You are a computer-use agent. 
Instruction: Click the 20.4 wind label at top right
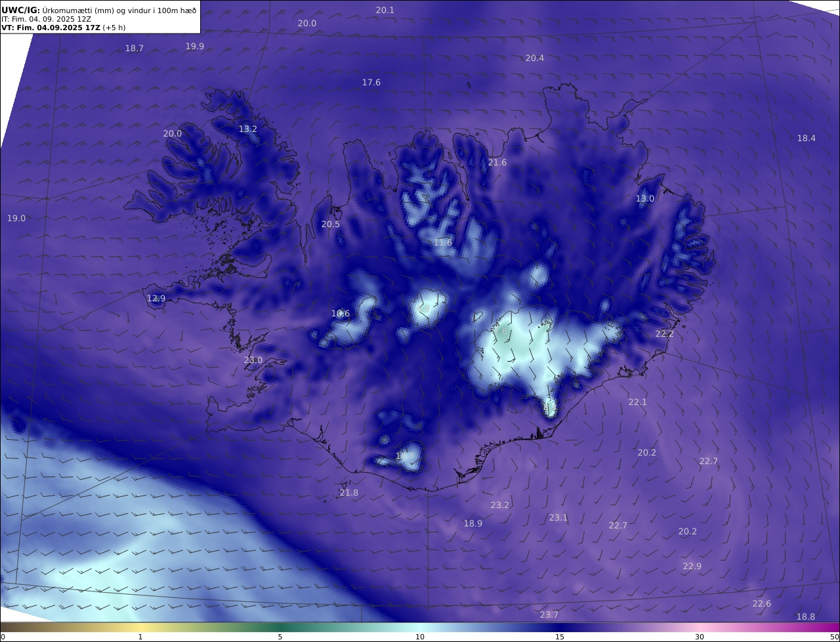(x=535, y=58)
